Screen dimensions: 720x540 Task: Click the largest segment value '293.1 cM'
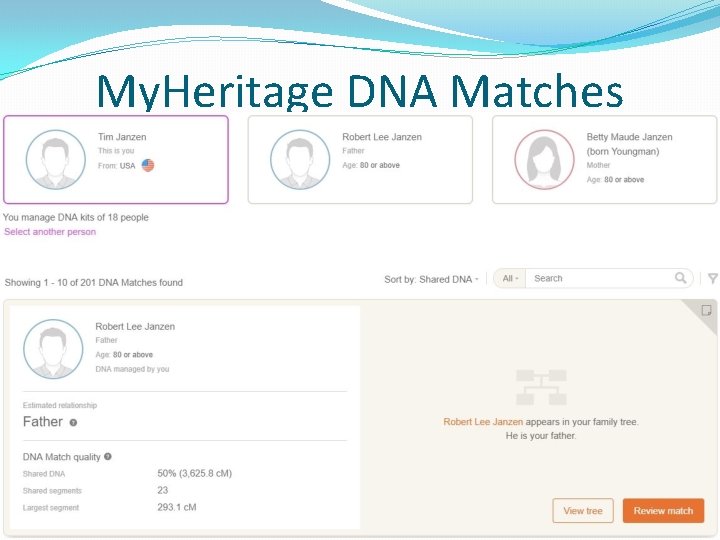tap(176, 507)
